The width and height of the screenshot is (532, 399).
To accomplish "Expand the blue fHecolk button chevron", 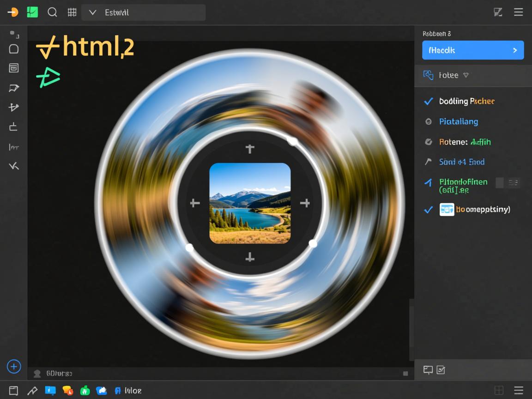I will pos(514,50).
